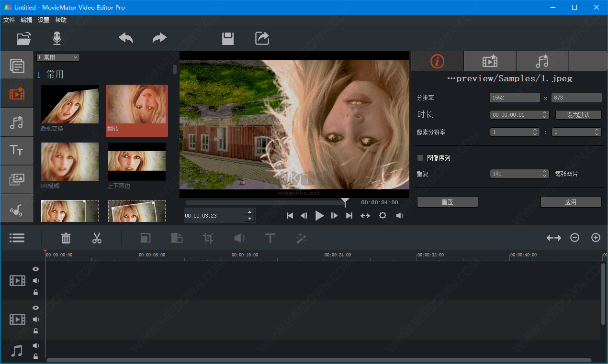The height and width of the screenshot is (364, 608).
Task: Delete the selected clip with the trash icon
Action: 66,238
